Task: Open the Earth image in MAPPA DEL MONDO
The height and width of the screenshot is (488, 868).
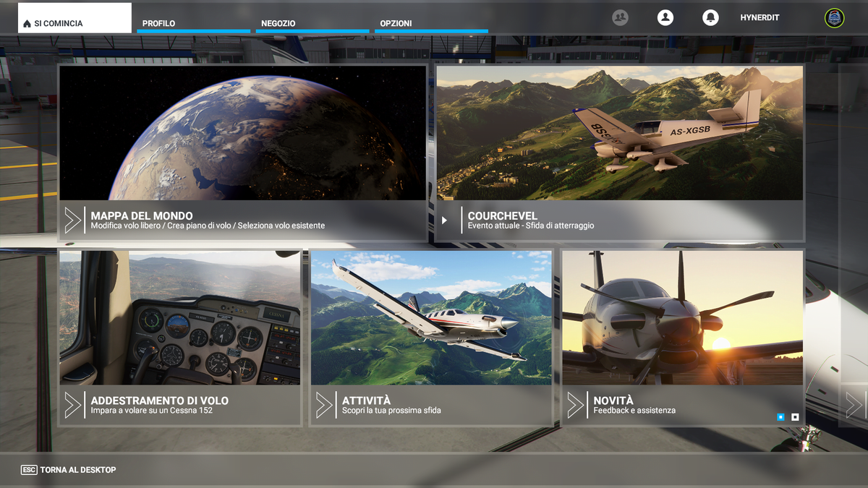Action: [x=242, y=133]
